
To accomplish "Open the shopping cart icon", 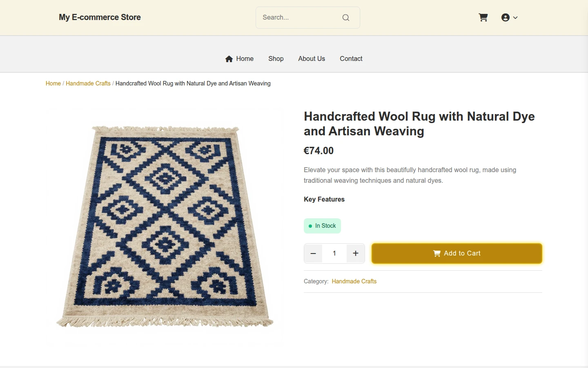I will point(483,18).
